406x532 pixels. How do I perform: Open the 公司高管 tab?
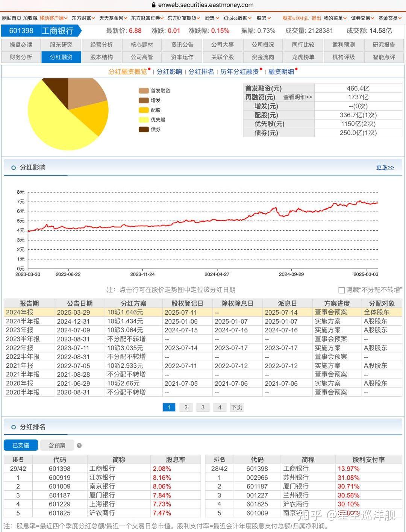coord(142,57)
